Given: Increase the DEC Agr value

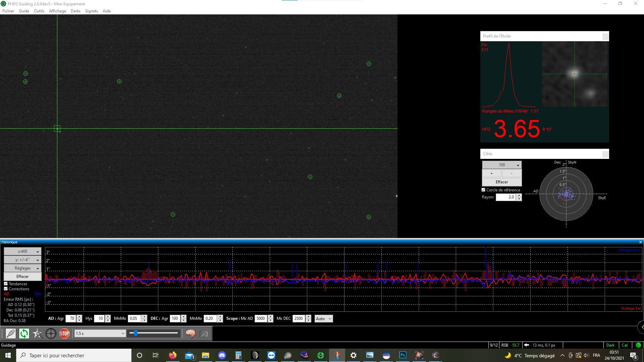Looking at the screenshot, I should coord(183,317).
